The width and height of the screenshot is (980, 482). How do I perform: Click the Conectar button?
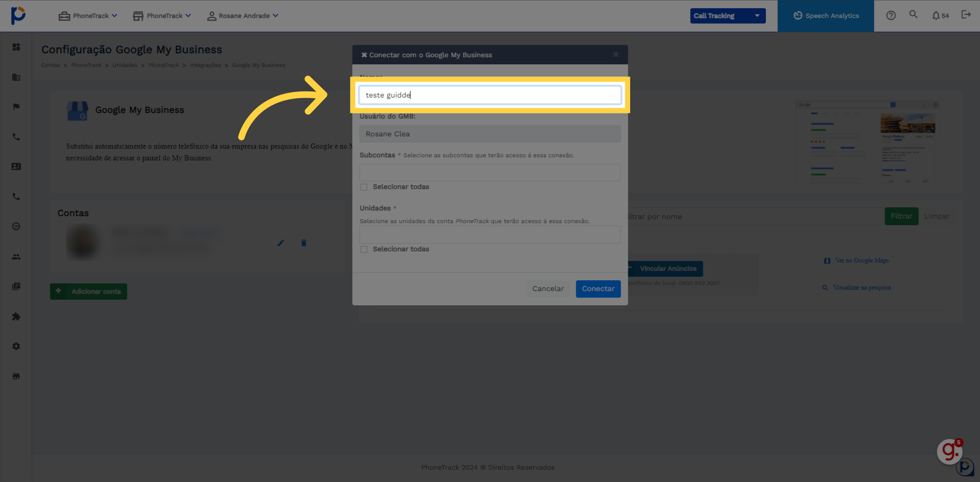(598, 288)
